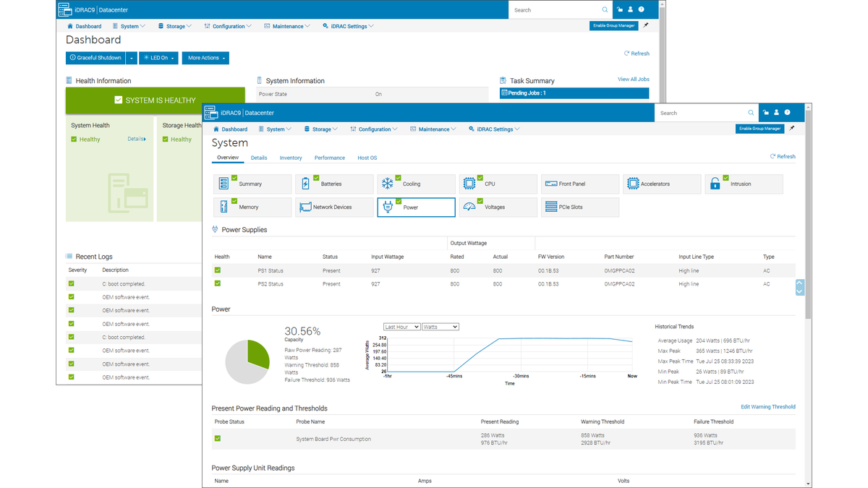
Task: Select the Voltages gauge tile
Action: click(x=498, y=207)
